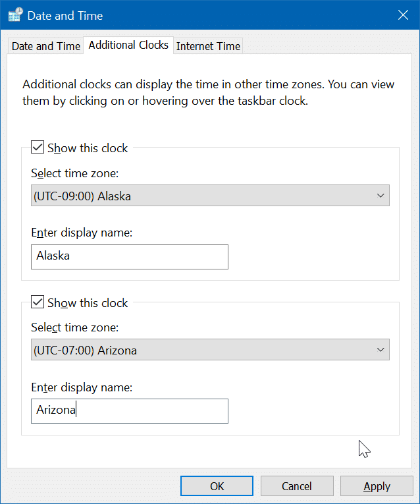Uncheck Show this clock for Alaska
The height and width of the screenshot is (504, 420).
[38, 148]
